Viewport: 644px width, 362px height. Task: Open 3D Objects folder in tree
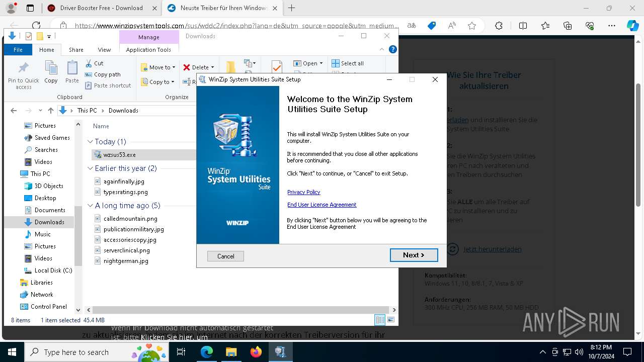click(49, 186)
